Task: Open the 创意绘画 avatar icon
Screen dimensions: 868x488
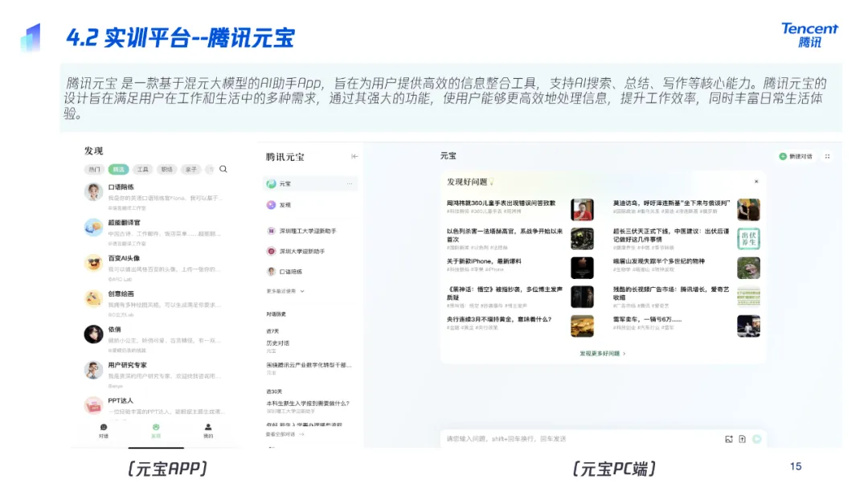Action: (93, 298)
